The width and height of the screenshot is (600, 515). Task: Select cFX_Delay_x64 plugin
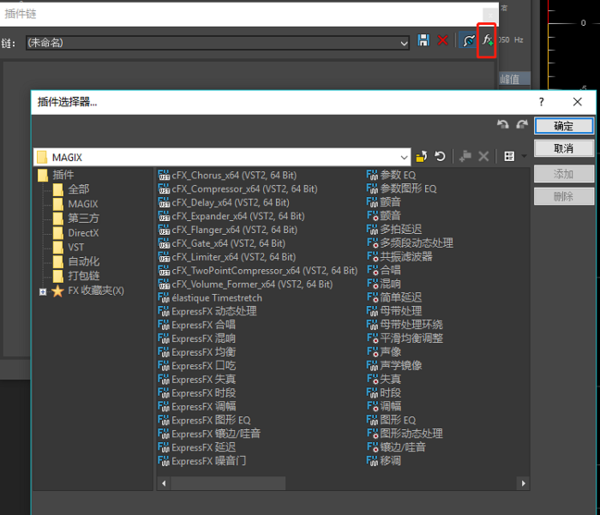click(x=224, y=203)
